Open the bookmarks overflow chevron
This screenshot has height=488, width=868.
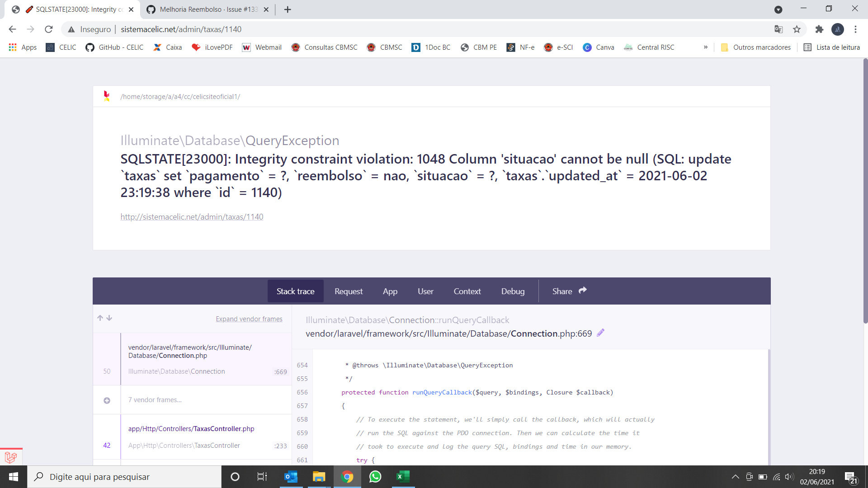(x=706, y=47)
